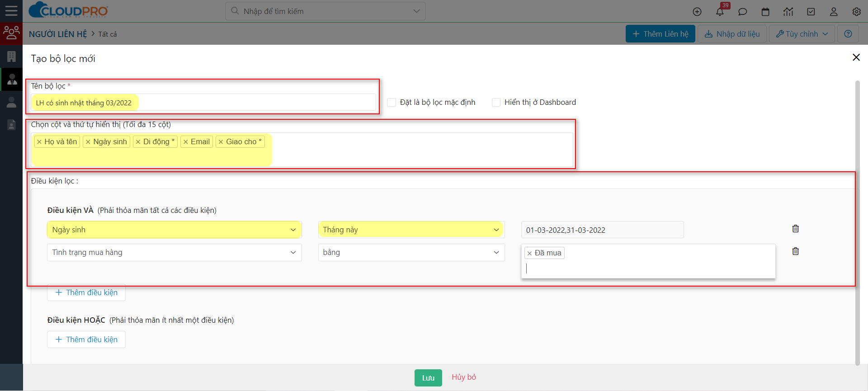Open notifications bell with 39 badge
This screenshot has height=391, width=868.
click(x=720, y=11)
